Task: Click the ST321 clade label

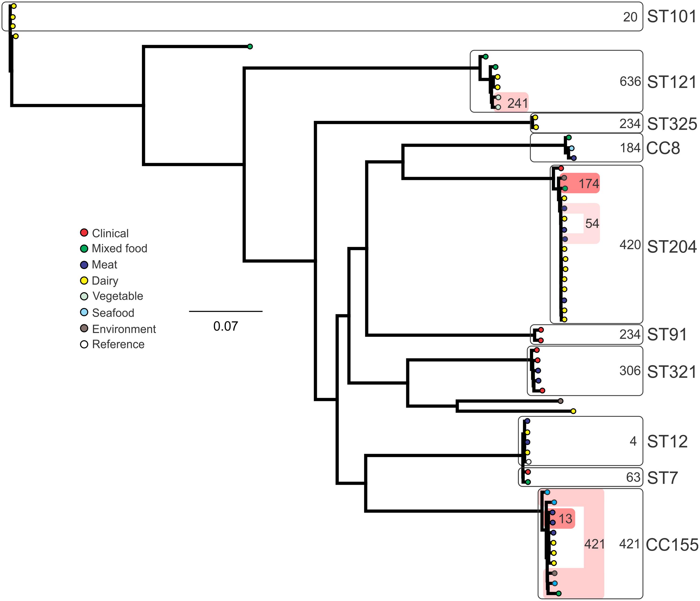Action: 672,372
